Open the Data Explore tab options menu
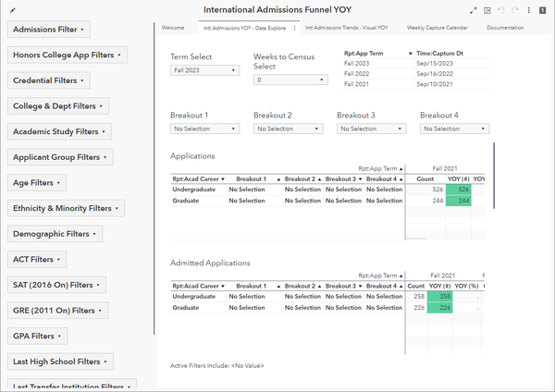555x392 pixels. (x=294, y=28)
